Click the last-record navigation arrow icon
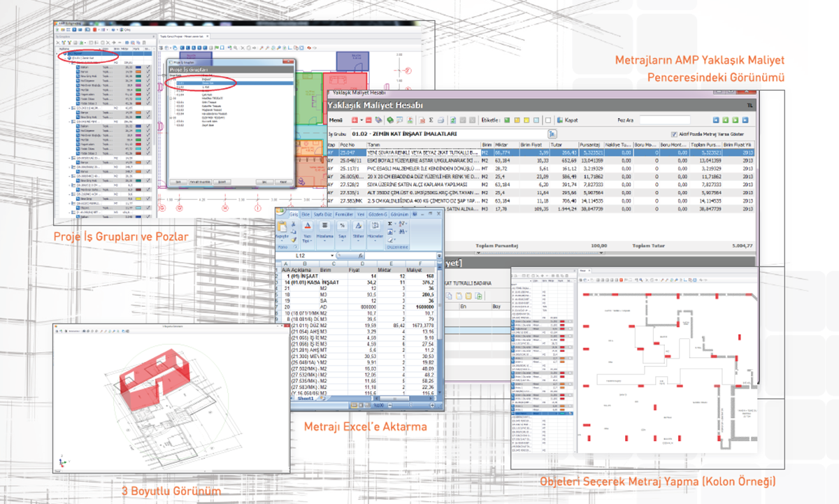This screenshot has height=504, width=839. [x=745, y=120]
